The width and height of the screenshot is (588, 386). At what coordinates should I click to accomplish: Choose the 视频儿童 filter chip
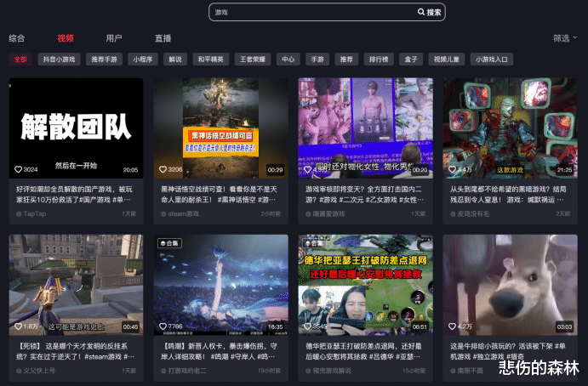[x=447, y=60]
